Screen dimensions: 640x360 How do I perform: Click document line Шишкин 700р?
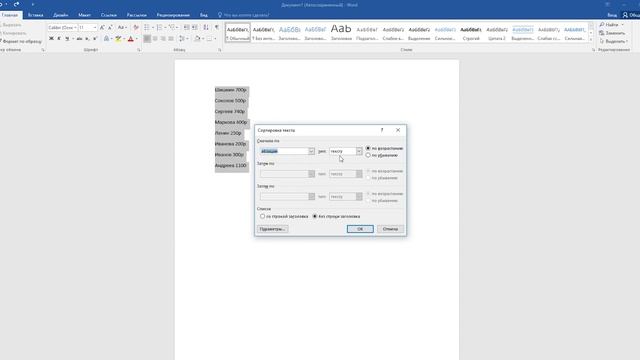coord(231,90)
